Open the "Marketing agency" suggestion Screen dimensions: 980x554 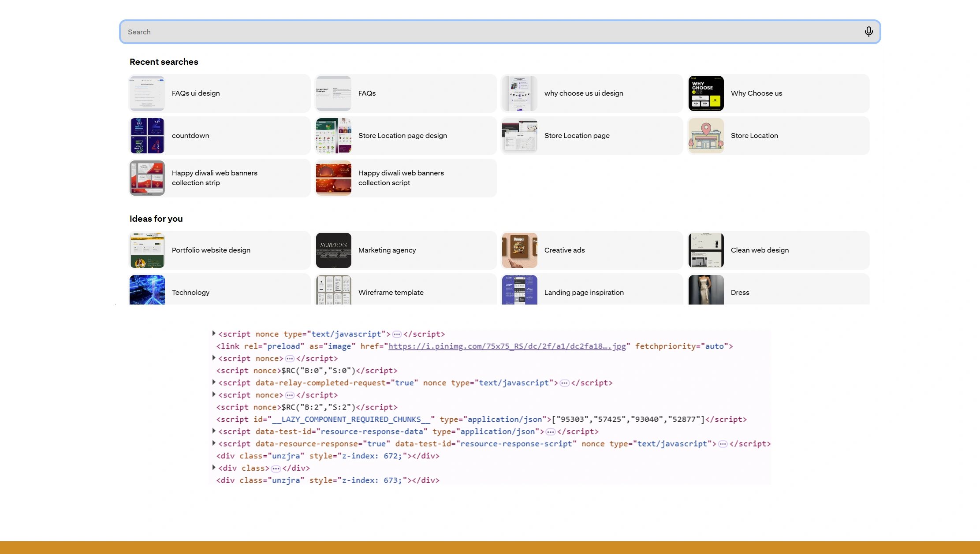tap(406, 250)
